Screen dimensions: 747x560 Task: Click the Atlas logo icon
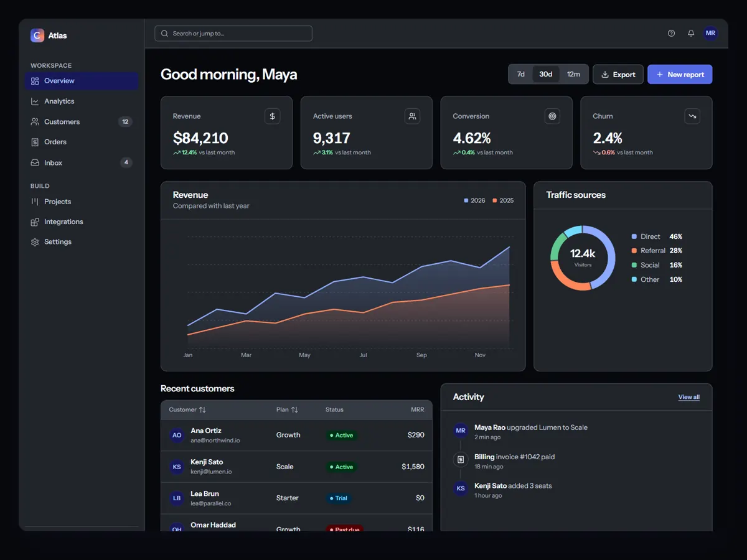[x=37, y=35]
